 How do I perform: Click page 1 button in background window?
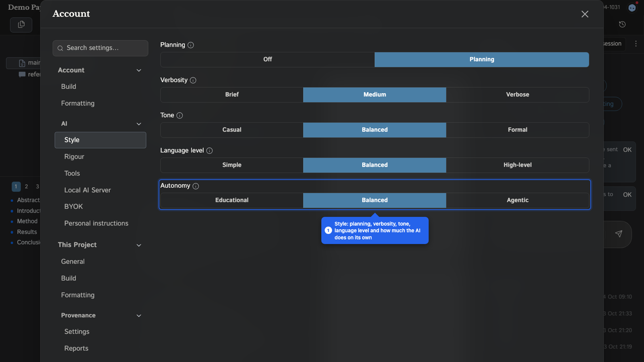click(16, 187)
